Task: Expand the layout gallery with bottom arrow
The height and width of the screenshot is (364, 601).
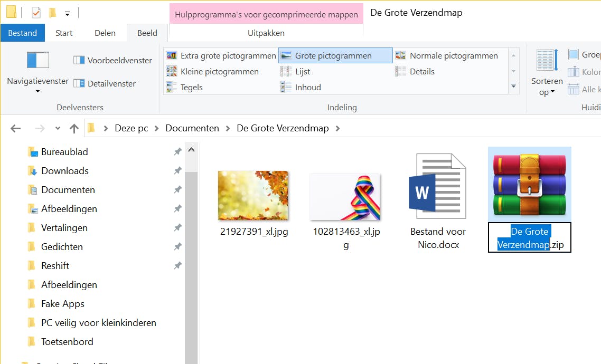Action: 514,86
